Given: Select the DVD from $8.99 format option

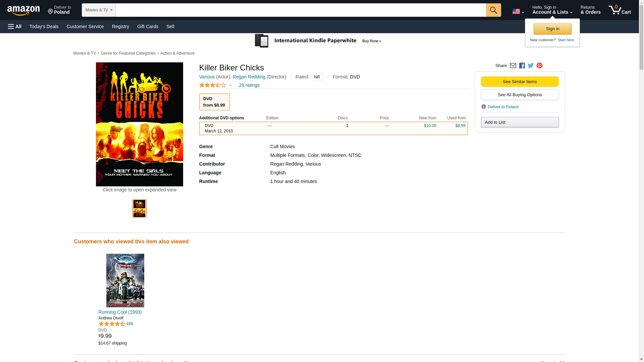Looking at the screenshot, I should (214, 102).
